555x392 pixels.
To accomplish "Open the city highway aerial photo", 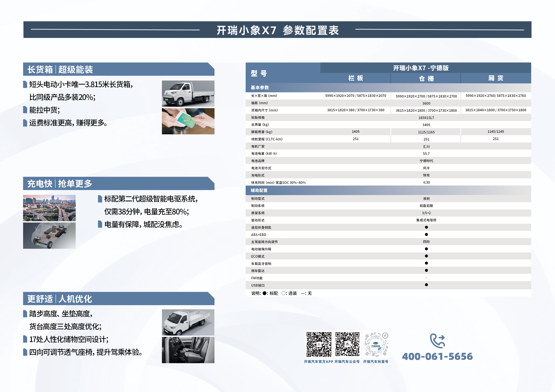I will [49, 208].
